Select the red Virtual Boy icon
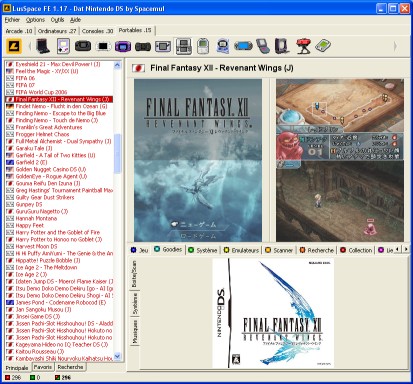The width and height of the screenshot is (413, 384). pyautogui.click(x=303, y=46)
